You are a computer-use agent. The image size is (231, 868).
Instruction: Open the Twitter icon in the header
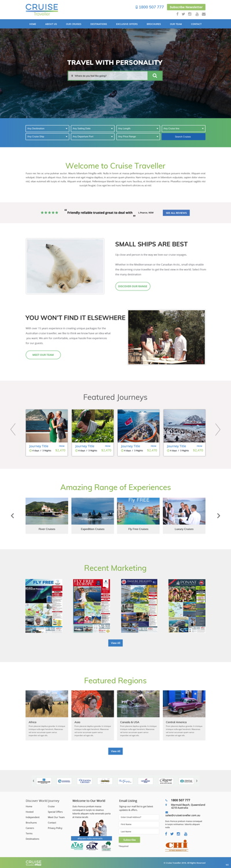tap(183, 14)
